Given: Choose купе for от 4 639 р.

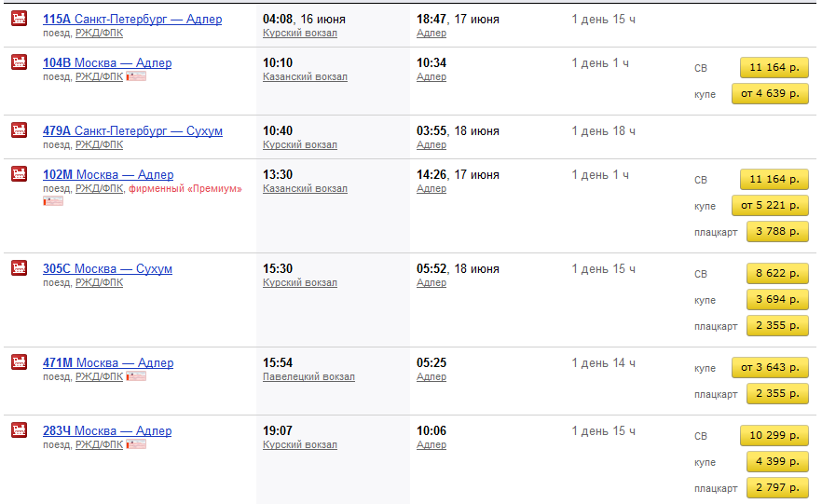Looking at the screenshot, I should (x=770, y=93).
